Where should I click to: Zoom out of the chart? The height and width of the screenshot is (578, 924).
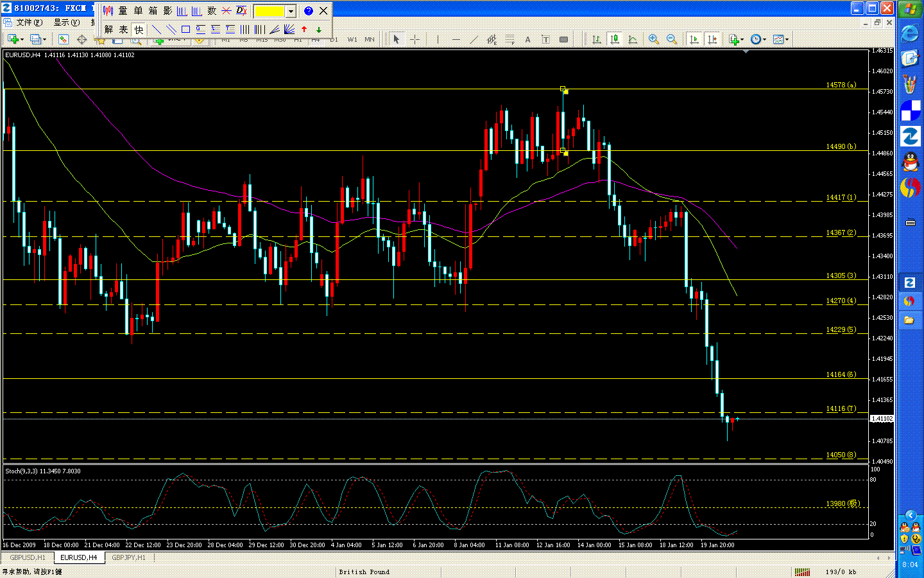(x=671, y=39)
